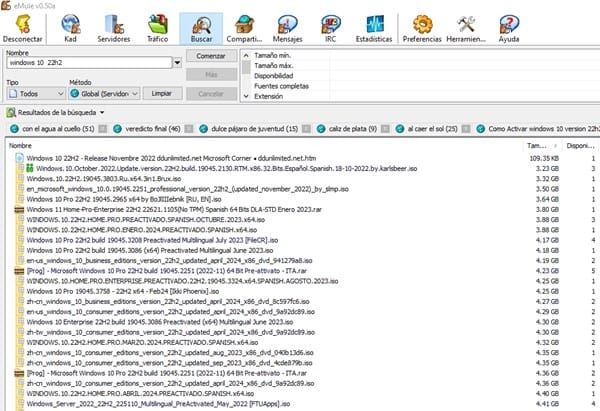Close the 'cáliz de plata' search tab
The height and width of the screenshot is (411, 600).
click(x=385, y=129)
